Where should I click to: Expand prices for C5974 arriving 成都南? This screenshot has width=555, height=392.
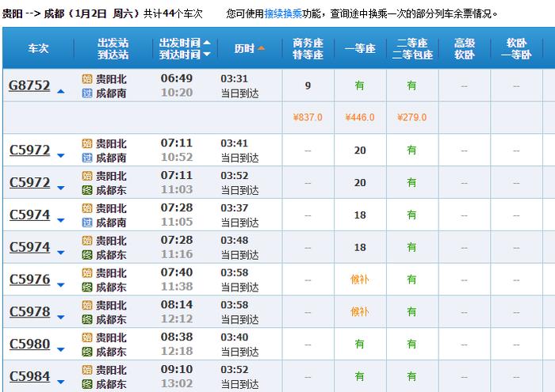click(x=61, y=220)
